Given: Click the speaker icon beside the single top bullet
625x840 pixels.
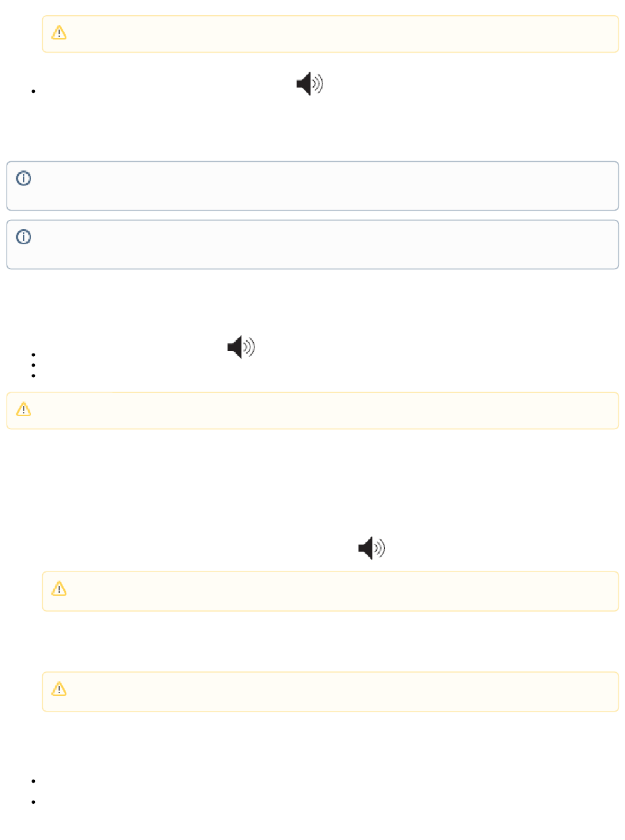Looking at the screenshot, I should click(x=310, y=84).
